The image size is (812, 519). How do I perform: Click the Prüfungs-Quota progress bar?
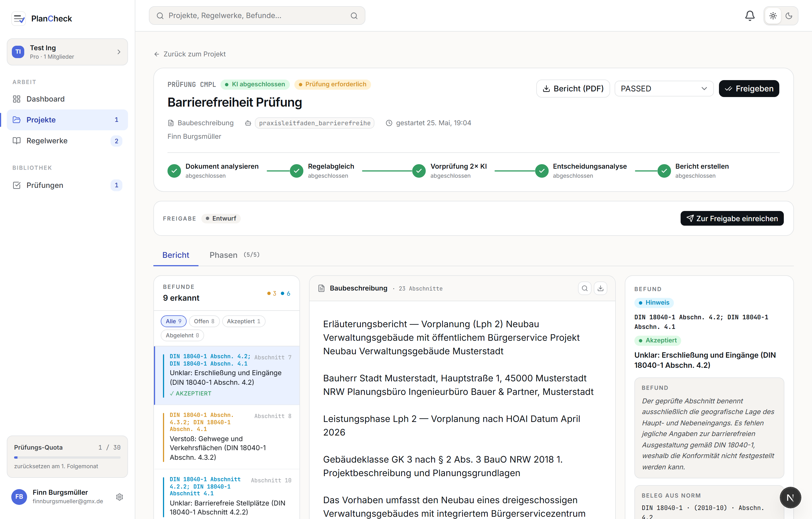(x=67, y=457)
